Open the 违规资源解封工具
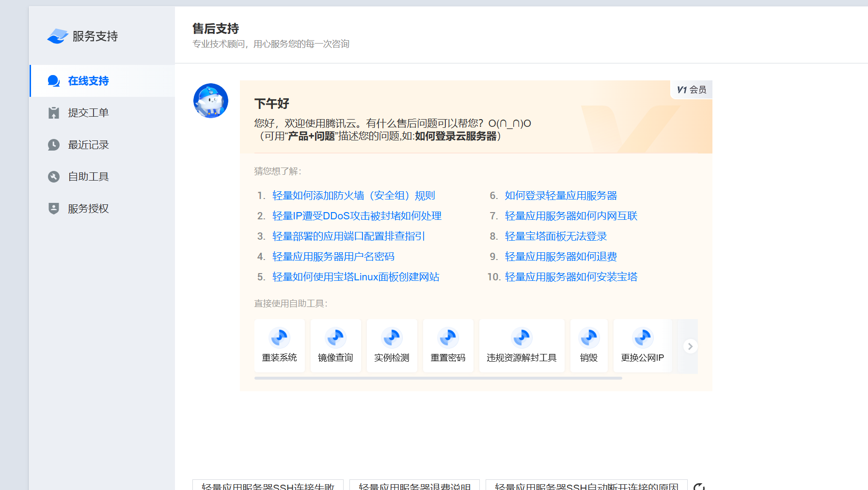The width and height of the screenshot is (868, 490). tap(521, 345)
